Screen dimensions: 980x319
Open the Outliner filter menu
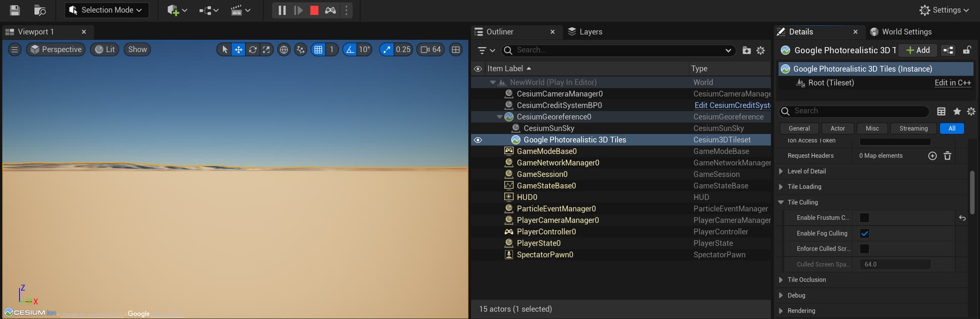click(486, 50)
